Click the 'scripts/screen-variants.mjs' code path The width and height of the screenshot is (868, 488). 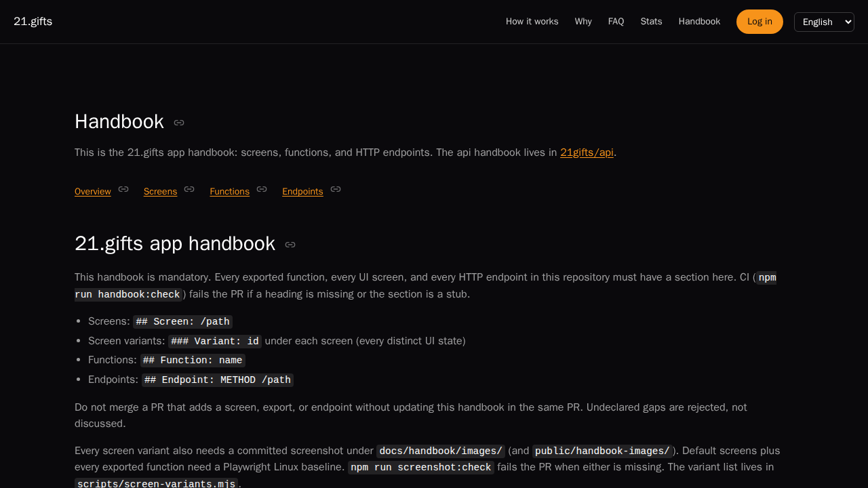coord(156,483)
